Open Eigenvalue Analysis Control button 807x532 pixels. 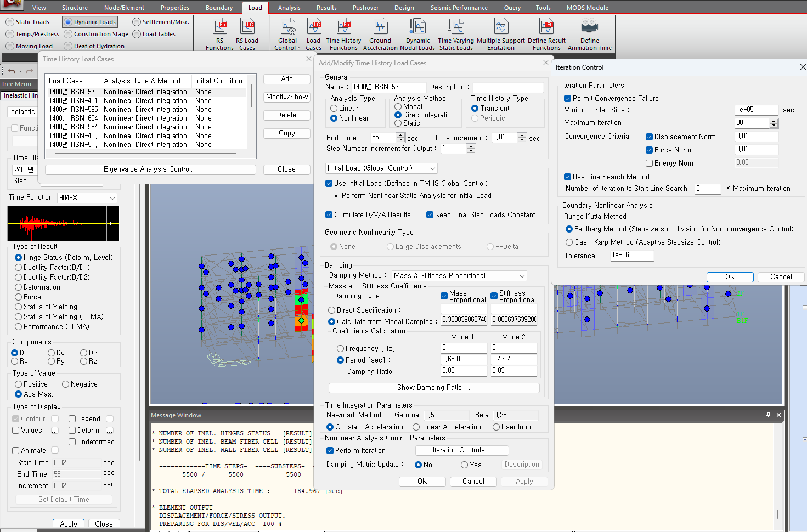[150, 169]
